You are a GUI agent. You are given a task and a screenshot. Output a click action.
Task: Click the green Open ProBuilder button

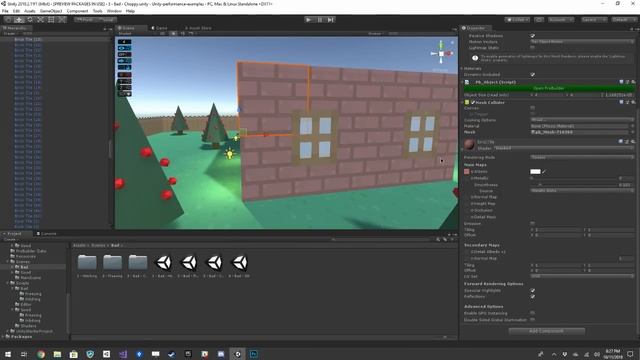point(549,88)
